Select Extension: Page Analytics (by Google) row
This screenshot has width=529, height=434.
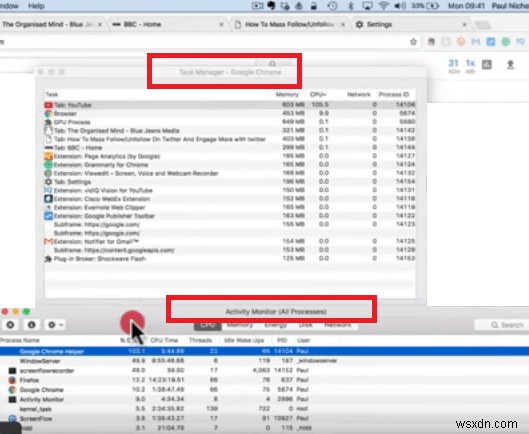[x=230, y=156]
